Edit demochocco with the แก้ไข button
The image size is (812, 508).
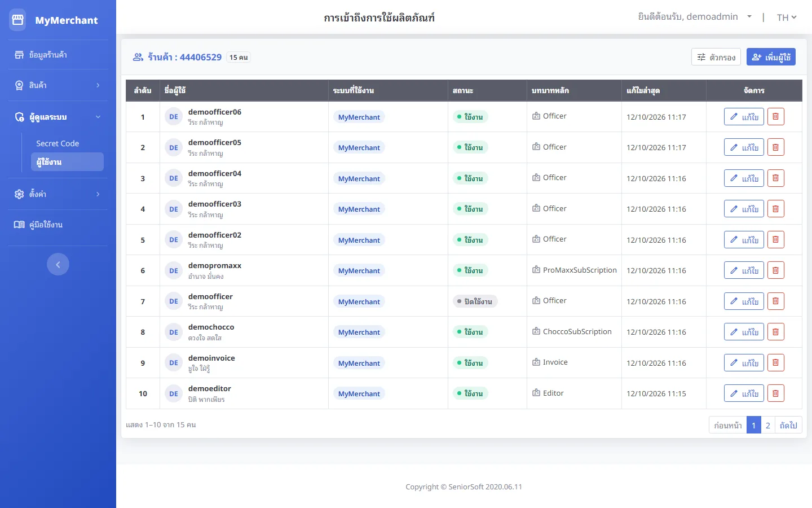[744, 332]
